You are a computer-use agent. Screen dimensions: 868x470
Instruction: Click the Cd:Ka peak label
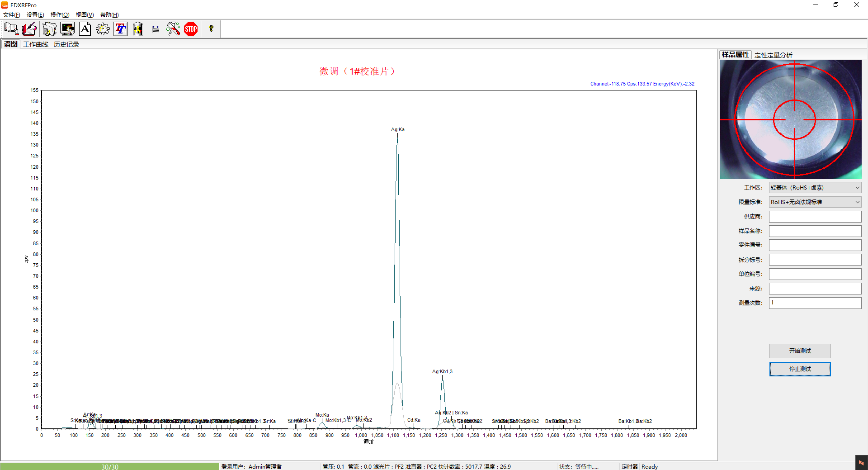click(414, 420)
